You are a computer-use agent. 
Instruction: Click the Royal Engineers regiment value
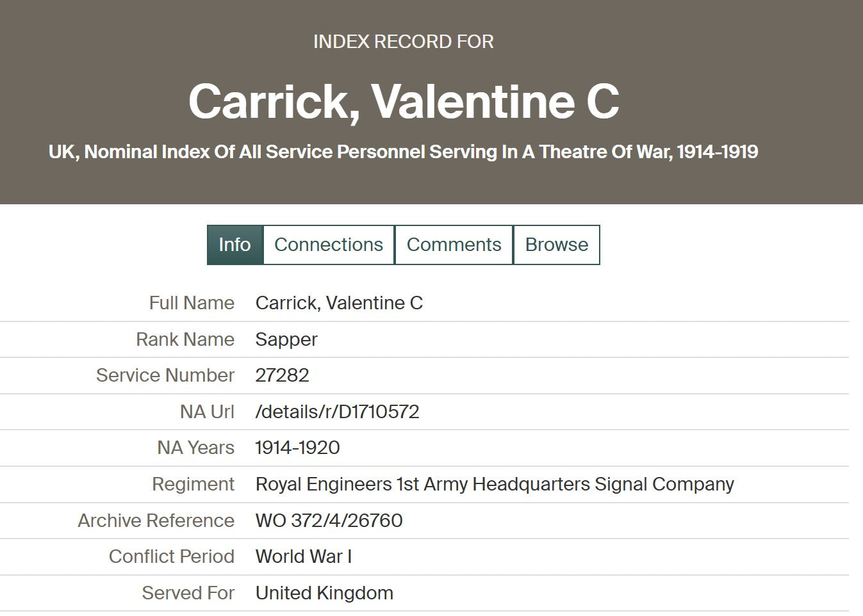[x=495, y=484]
